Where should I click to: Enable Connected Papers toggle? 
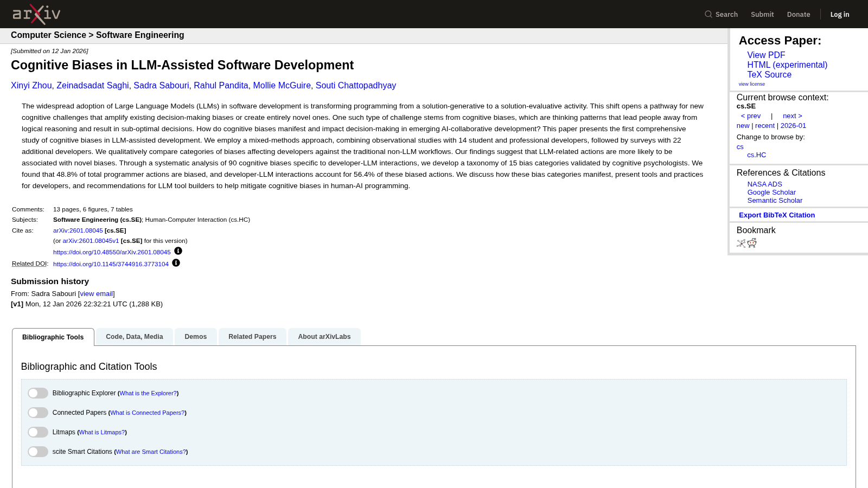click(38, 413)
